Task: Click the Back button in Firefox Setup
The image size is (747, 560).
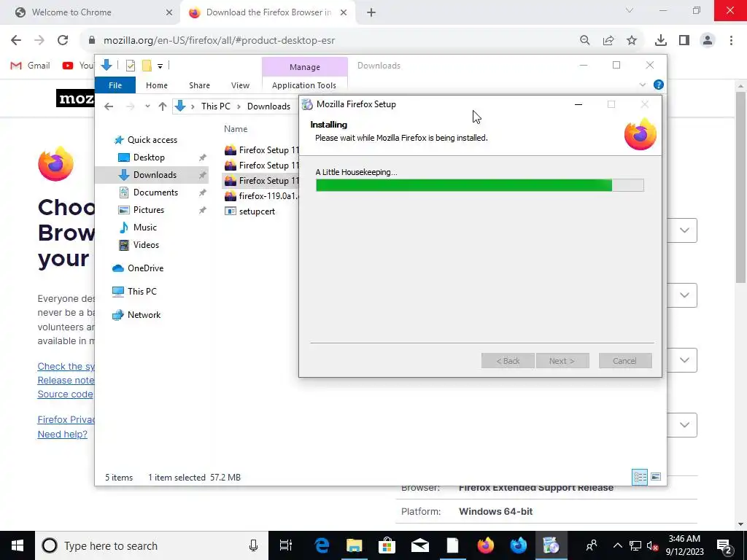Action: click(x=508, y=361)
